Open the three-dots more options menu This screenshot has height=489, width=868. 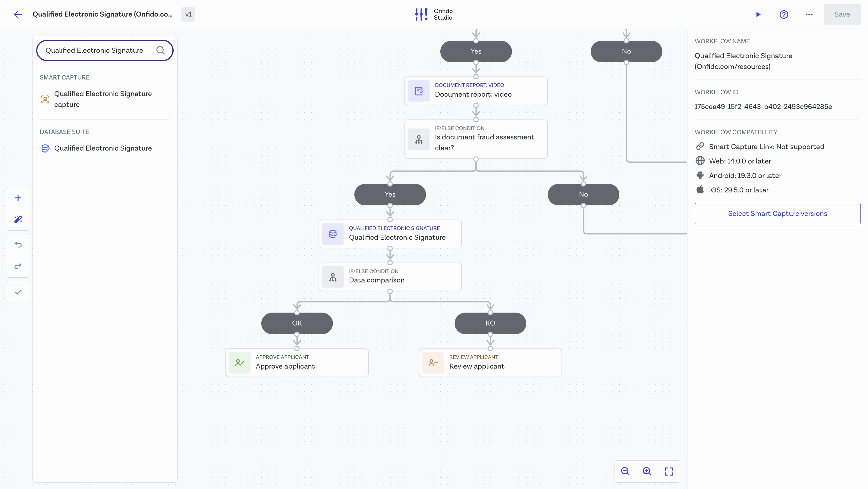(809, 14)
